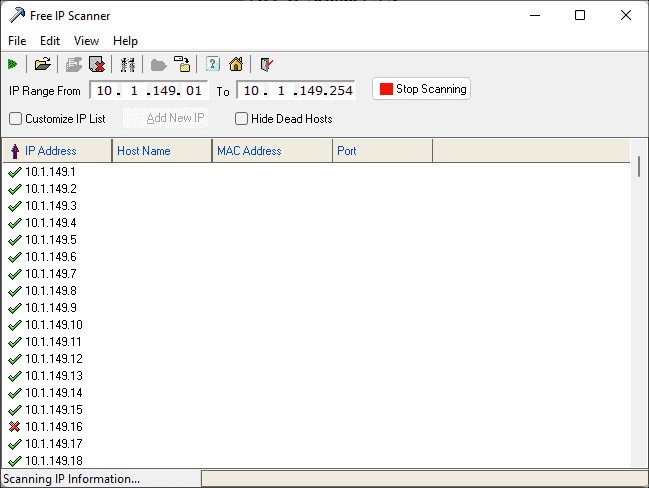The image size is (649, 488).
Task: Click the IP Address column header
Action: [x=57, y=151]
